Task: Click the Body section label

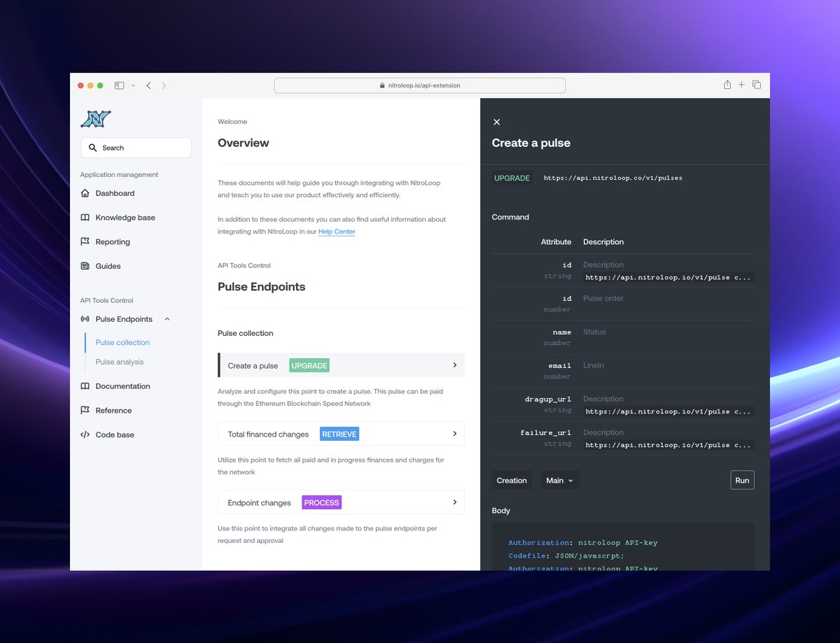Action: 501,511
